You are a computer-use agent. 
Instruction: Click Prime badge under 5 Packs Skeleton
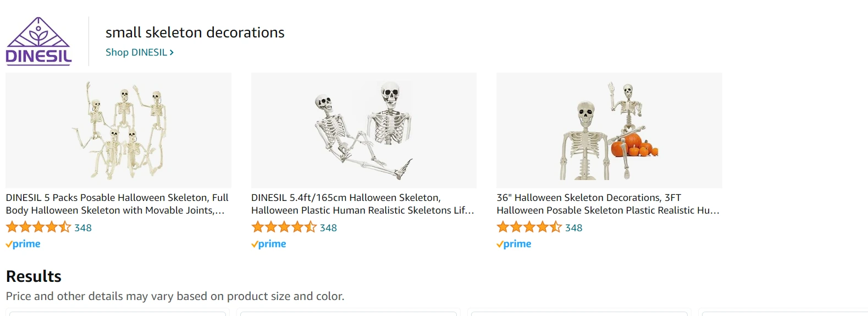coord(23,244)
